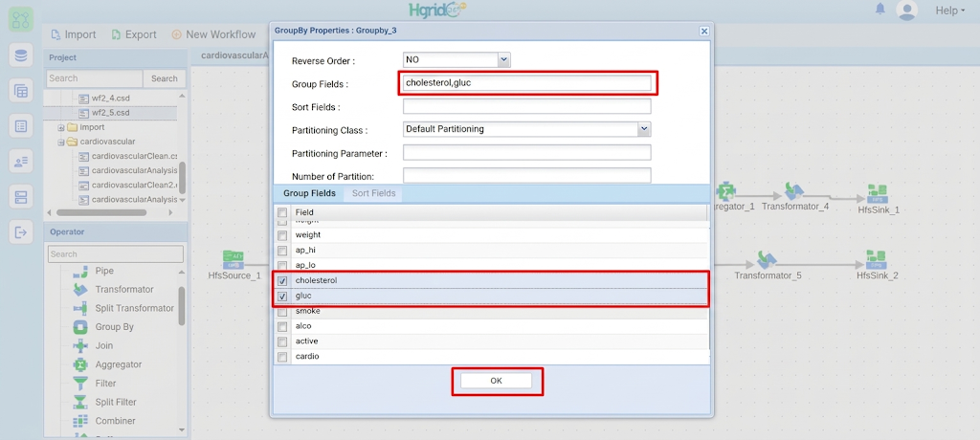This screenshot has height=440, width=980.
Task: Pick the Group By operator icon
Action: pyautogui.click(x=80, y=327)
